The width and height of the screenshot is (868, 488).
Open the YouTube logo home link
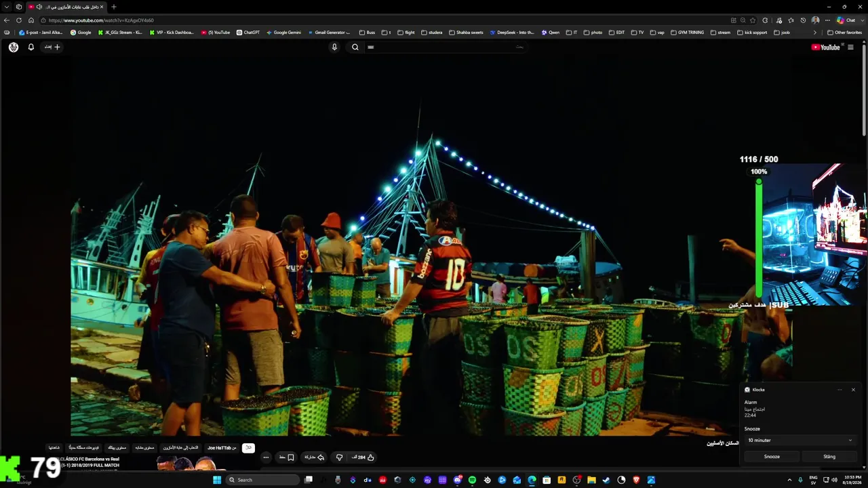(x=825, y=47)
